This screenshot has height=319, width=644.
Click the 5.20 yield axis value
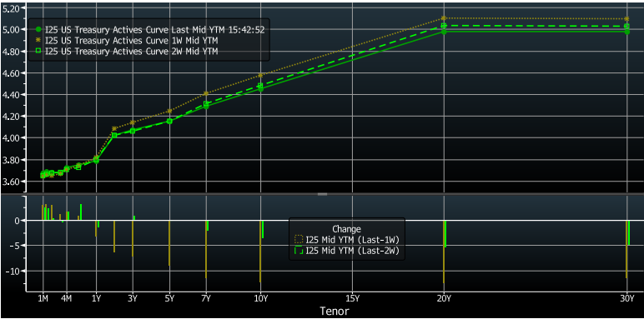(11, 8)
